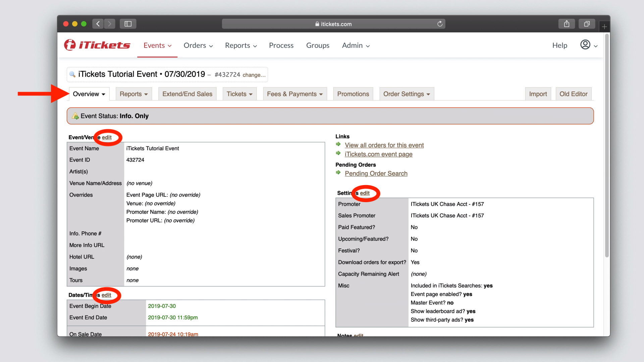Open View all orders for this event
Screen dimensions: 644x362
[x=384, y=145]
